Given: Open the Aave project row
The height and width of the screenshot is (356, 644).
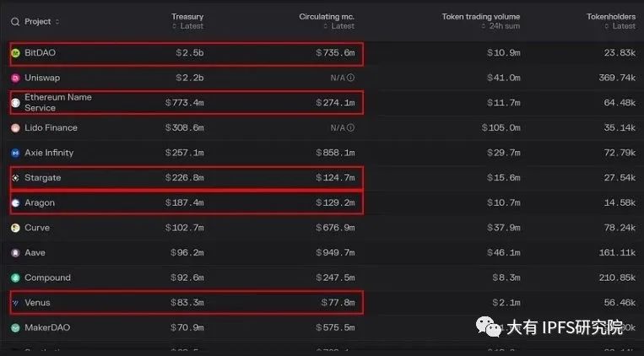Looking at the screenshot, I should [322, 252].
